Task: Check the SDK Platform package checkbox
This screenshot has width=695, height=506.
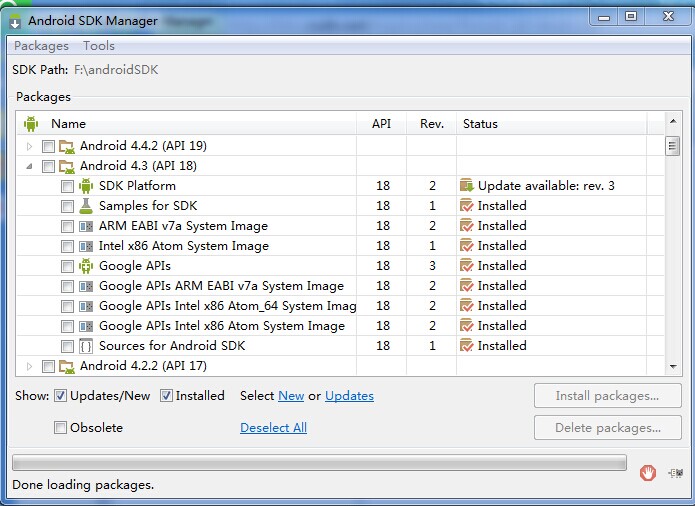Action: point(67,186)
